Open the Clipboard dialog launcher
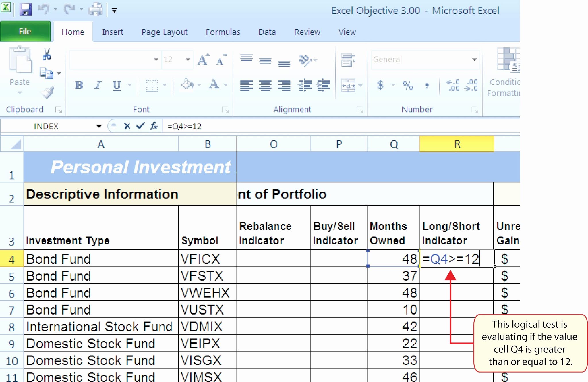This screenshot has height=382, width=588. click(x=59, y=110)
